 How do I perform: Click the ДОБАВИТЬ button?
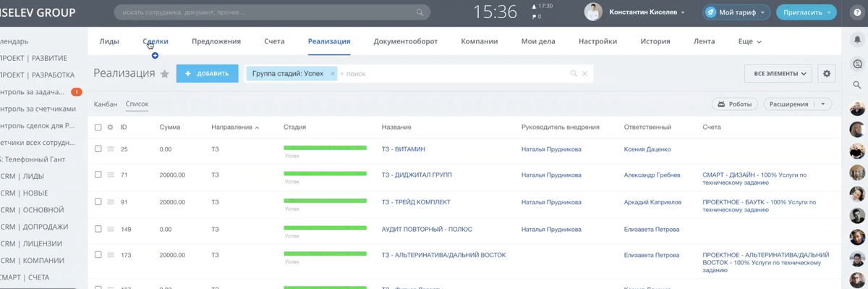click(207, 73)
